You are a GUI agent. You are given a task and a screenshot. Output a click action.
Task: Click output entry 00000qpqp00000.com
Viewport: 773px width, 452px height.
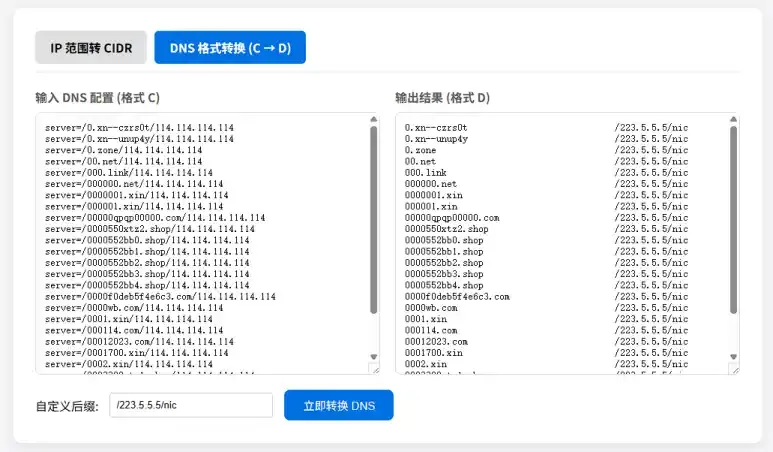[x=452, y=218]
